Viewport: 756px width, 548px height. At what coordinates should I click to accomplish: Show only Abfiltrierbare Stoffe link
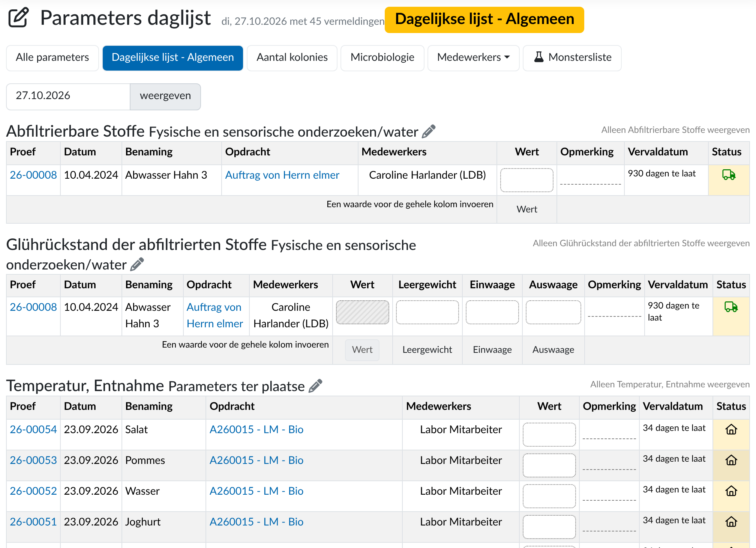tap(675, 130)
